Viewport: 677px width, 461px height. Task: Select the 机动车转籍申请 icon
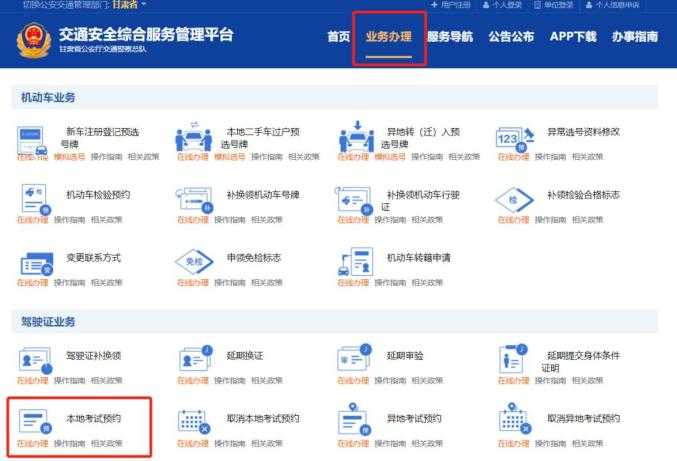coord(356,262)
